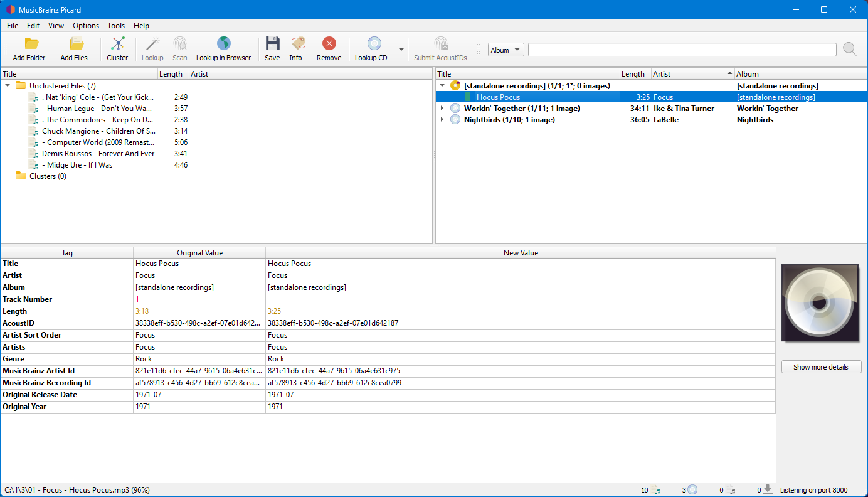The height and width of the screenshot is (497, 868).
Task: Click inside the search text field
Action: (682, 50)
